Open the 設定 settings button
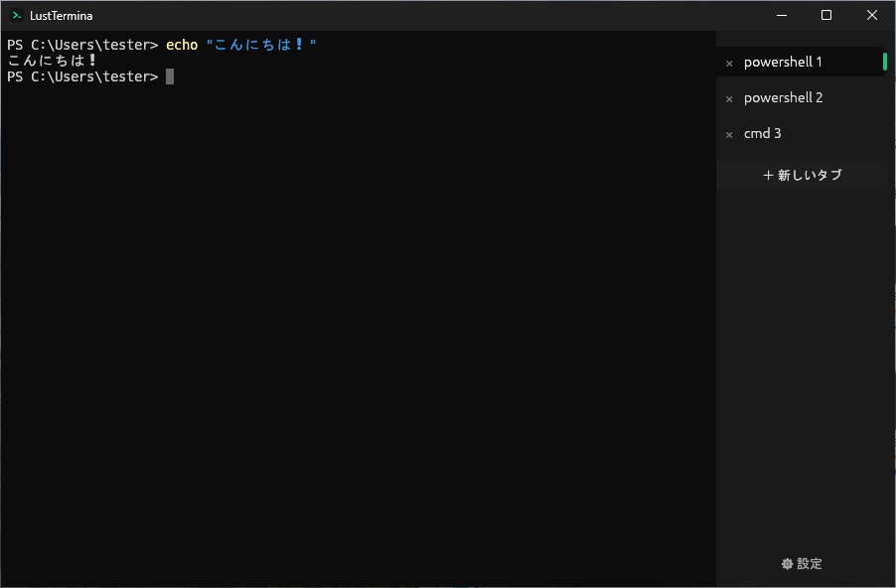The image size is (896, 588). pyautogui.click(x=802, y=564)
